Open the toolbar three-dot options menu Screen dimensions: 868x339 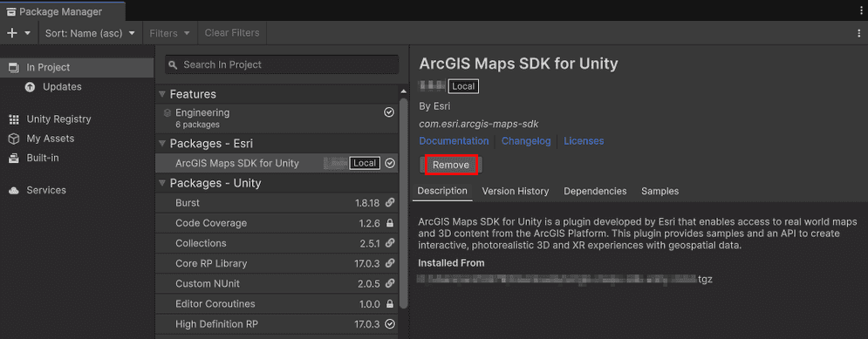(x=858, y=33)
